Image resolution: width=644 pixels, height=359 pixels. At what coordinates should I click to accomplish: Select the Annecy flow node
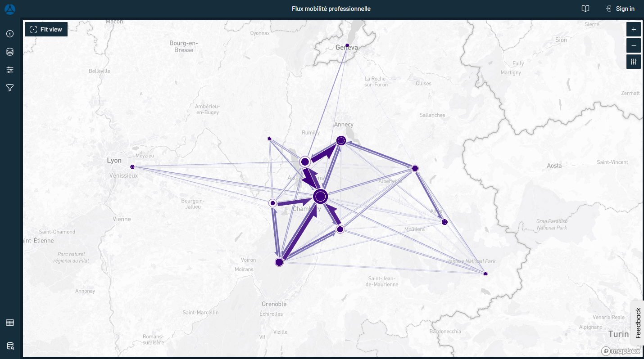coord(341,141)
